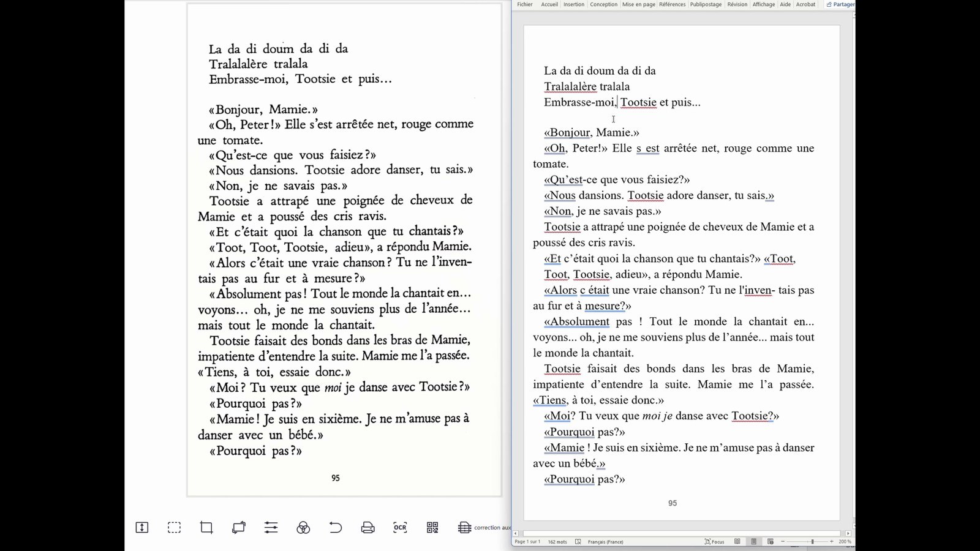Open the Révision ribbon tab

tap(737, 4)
